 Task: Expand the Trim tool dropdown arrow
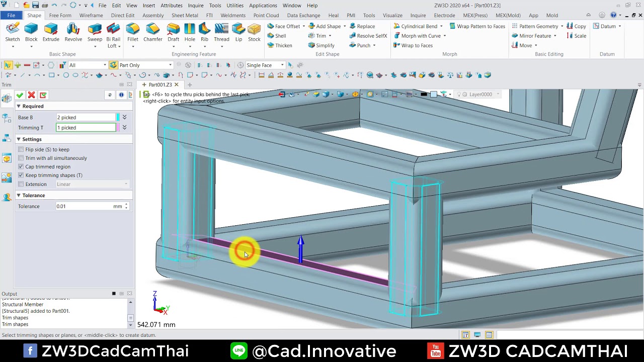(331, 36)
